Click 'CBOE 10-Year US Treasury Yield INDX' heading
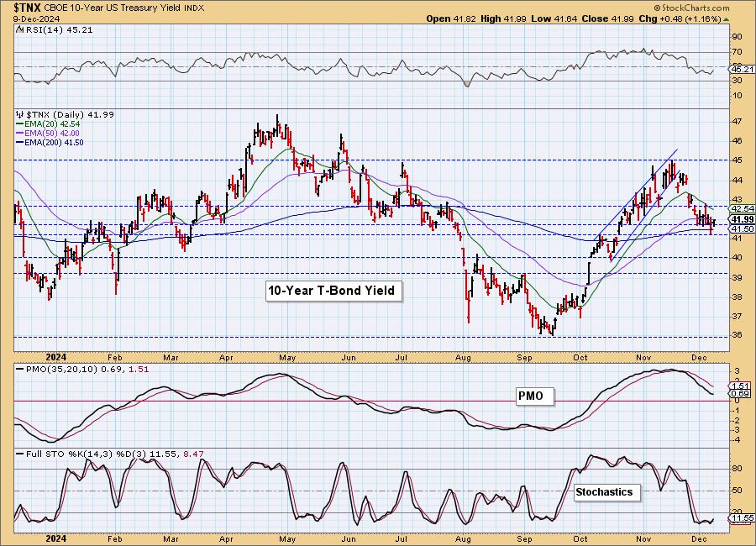The height and width of the screenshot is (546, 756). 124,8
